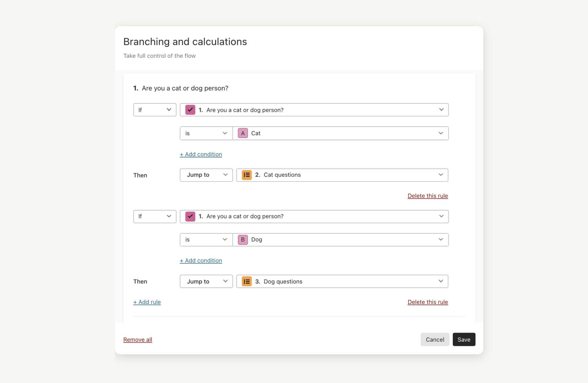Click orange group icon beside Dog questions
The width and height of the screenshot is (588, 383).
click(247, 281)
